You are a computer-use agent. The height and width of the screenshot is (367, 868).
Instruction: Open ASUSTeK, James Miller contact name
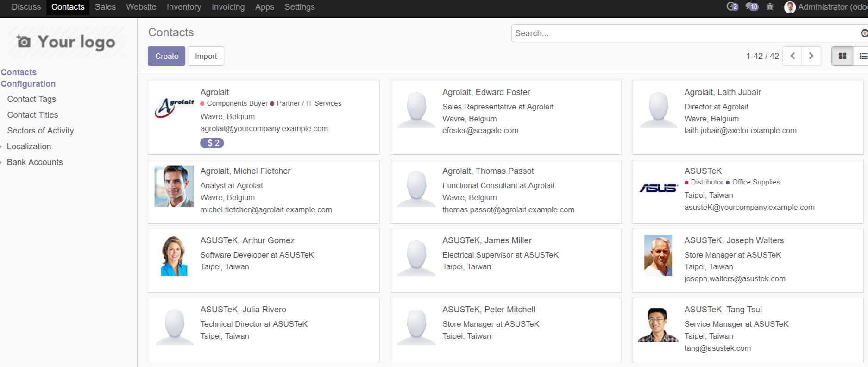[487, 240]
